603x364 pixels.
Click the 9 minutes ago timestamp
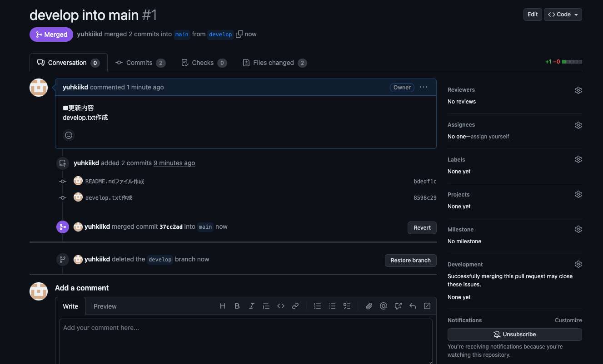[174, 163]
